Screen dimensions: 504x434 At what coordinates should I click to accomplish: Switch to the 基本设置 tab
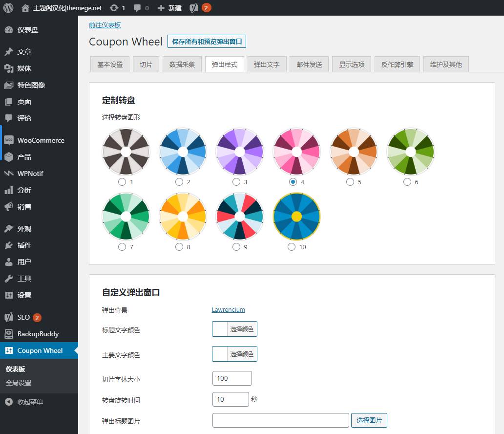click(x=110, y=65)
